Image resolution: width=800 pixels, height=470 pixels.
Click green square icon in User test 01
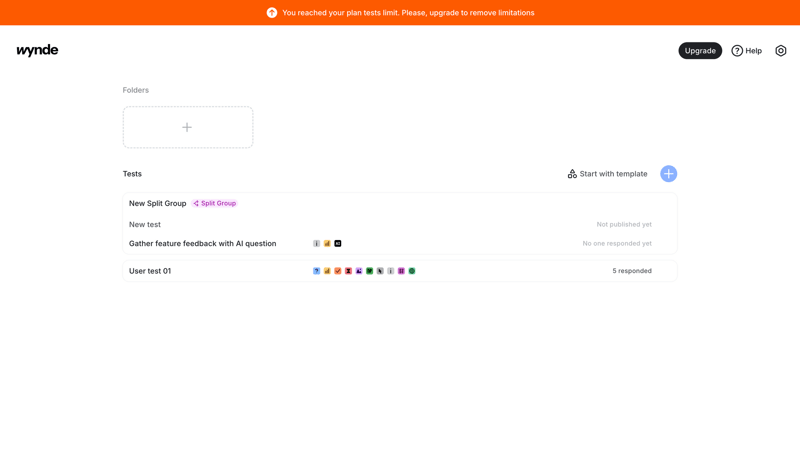[x=369, y=271]
